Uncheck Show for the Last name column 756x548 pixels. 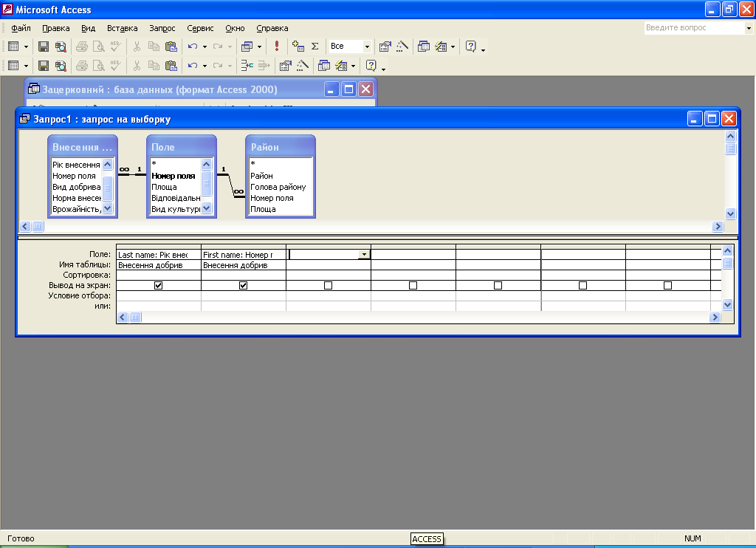158,286
